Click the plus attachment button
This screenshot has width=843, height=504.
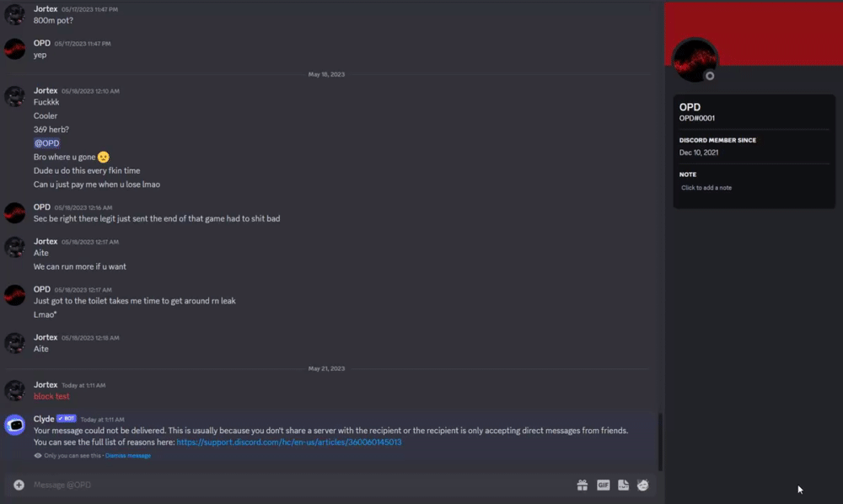(x=19, y=485)
